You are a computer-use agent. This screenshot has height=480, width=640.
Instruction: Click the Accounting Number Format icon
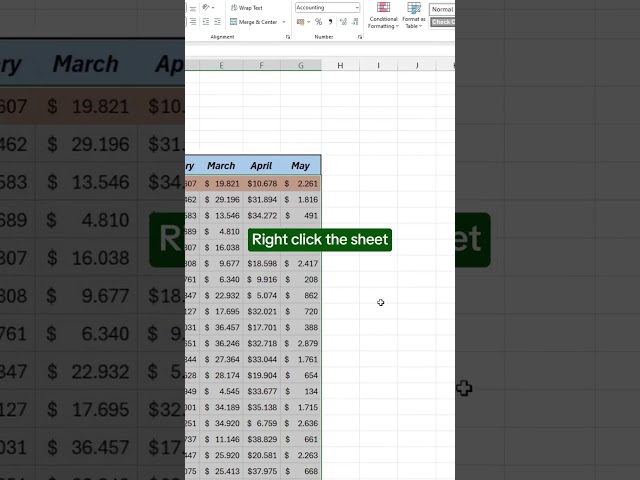(300, 22)
